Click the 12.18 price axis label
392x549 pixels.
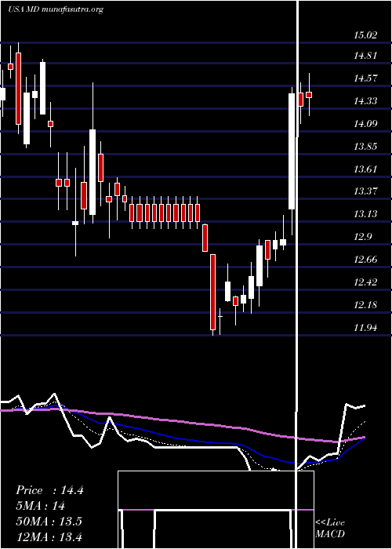click(x=366, y=305)
